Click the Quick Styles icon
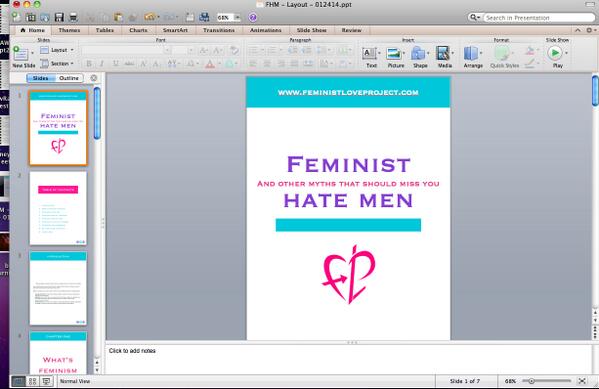 click(x=502, y=53)
